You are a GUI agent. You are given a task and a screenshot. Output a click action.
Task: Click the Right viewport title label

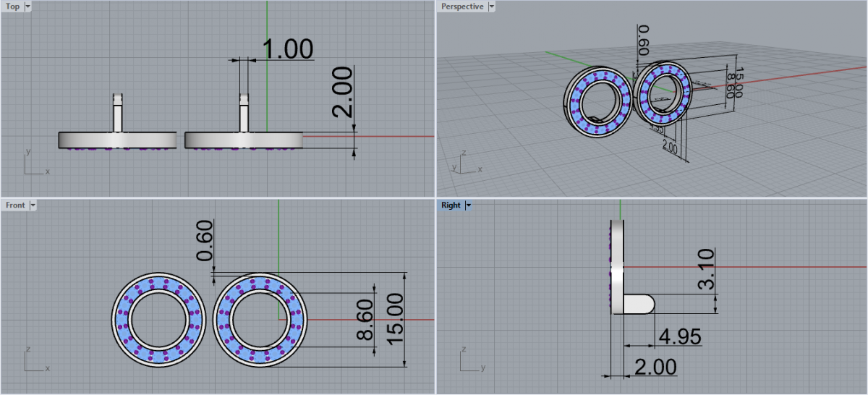[451, 205]
